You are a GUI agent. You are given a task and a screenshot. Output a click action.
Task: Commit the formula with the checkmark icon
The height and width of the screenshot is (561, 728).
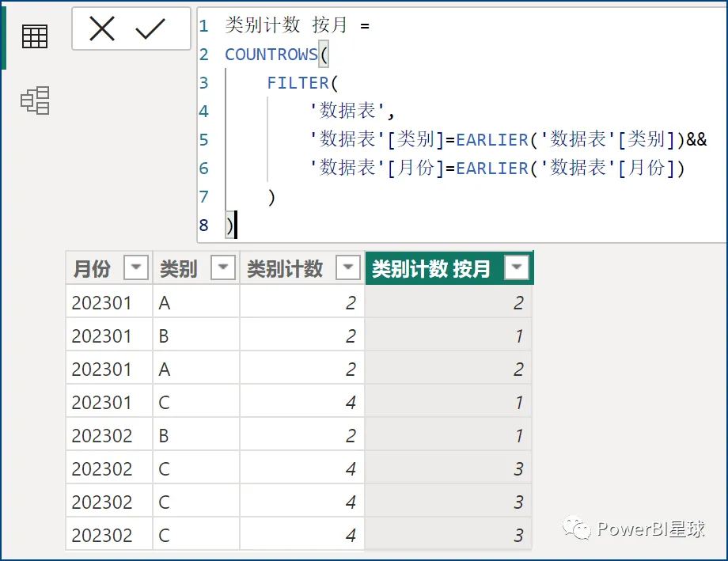[150, 28]
